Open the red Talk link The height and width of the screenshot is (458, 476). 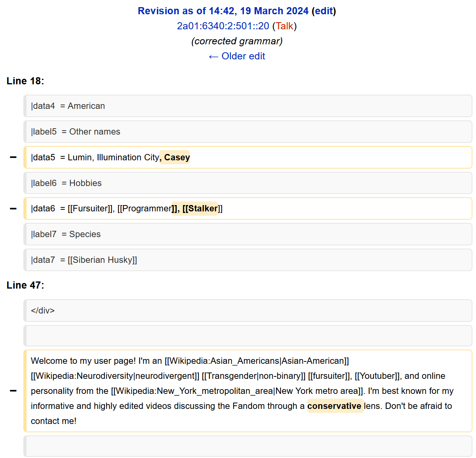pyautogui.click(x=284, y=26)
